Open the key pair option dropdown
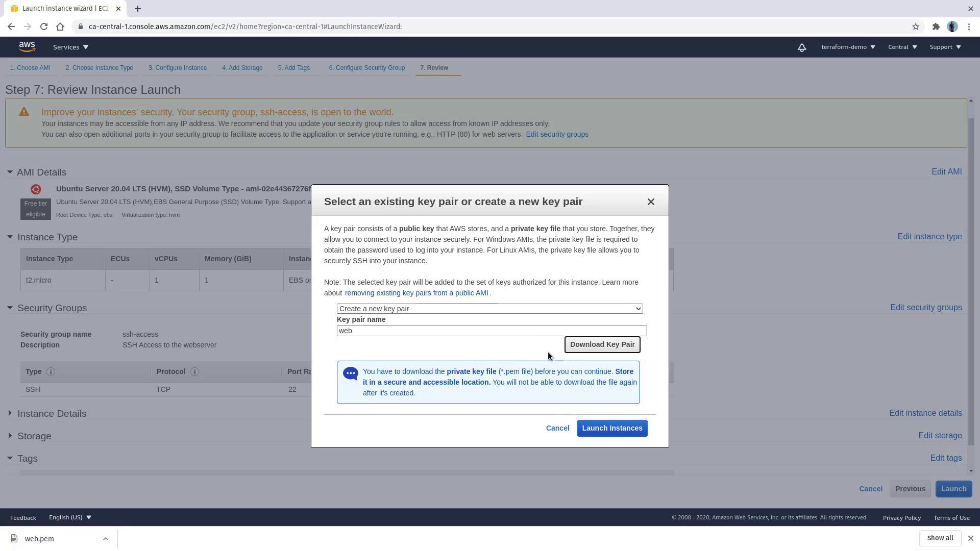Viewport: 980px width, 551px height. pos(489,309)
